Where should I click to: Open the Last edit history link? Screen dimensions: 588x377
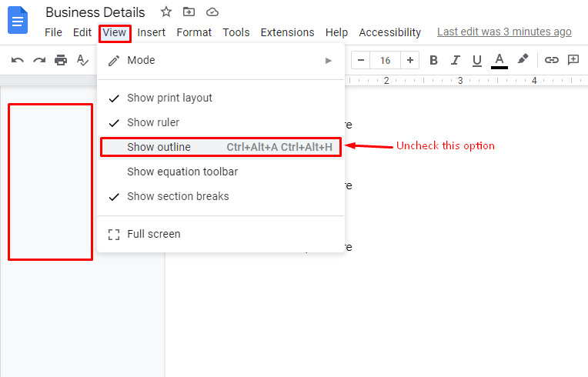point(504,32)
